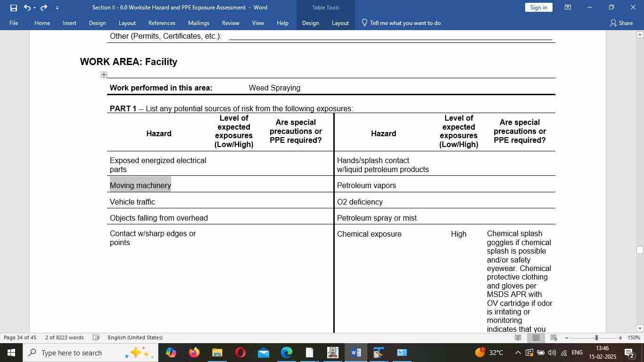Image resolution: width=644 pixels, height=362 pixels.
Task: Open the View tab
Action: 258,23
